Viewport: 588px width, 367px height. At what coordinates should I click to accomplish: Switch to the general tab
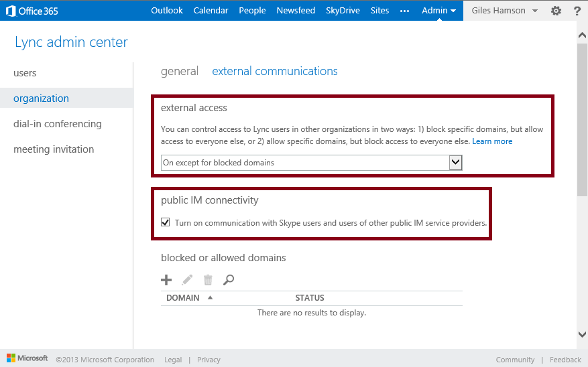[180, 71]
